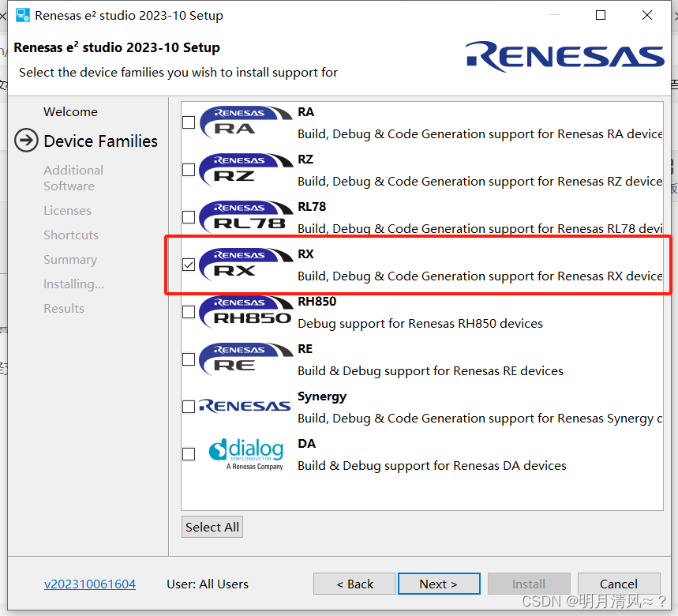Enable the RE device family checkbox
Screen dimensions: 678x616
pos(189,359)
